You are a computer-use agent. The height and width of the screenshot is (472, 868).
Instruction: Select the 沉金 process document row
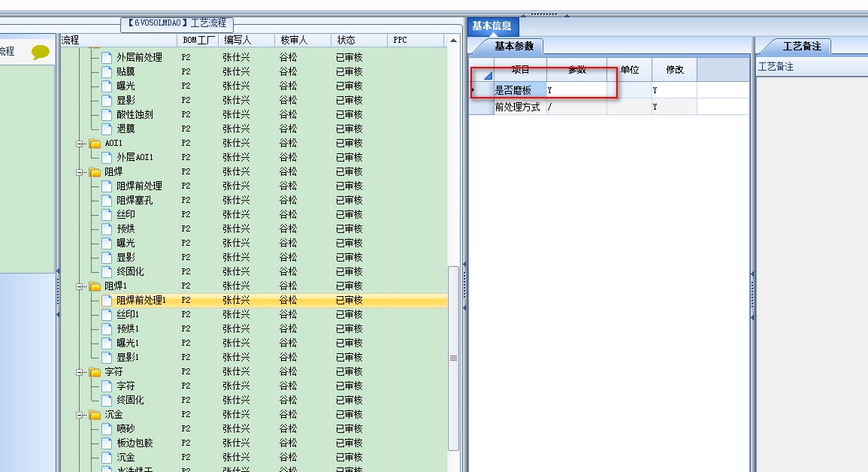(x=254, y=458)
